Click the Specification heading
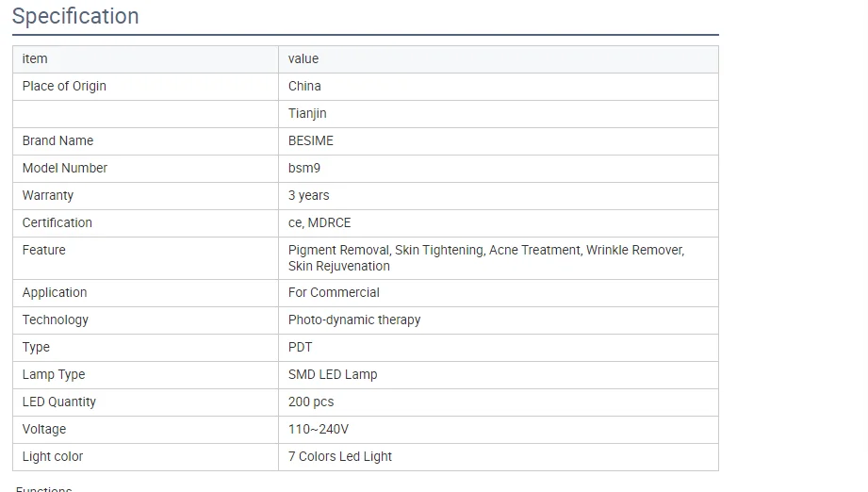Screen dimensions: 868x492 point(75,17)
